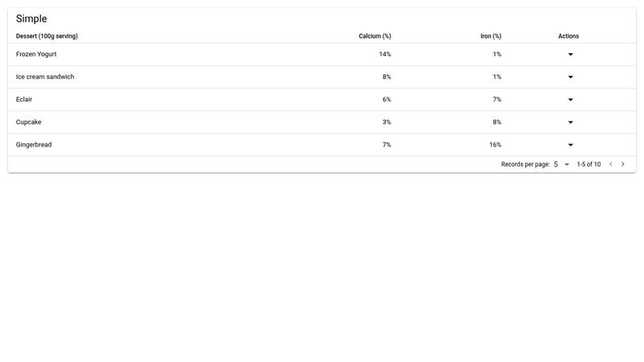Open actions dropdown for Ice cream sandwich

pyautogui.click(x=570, y=77)
